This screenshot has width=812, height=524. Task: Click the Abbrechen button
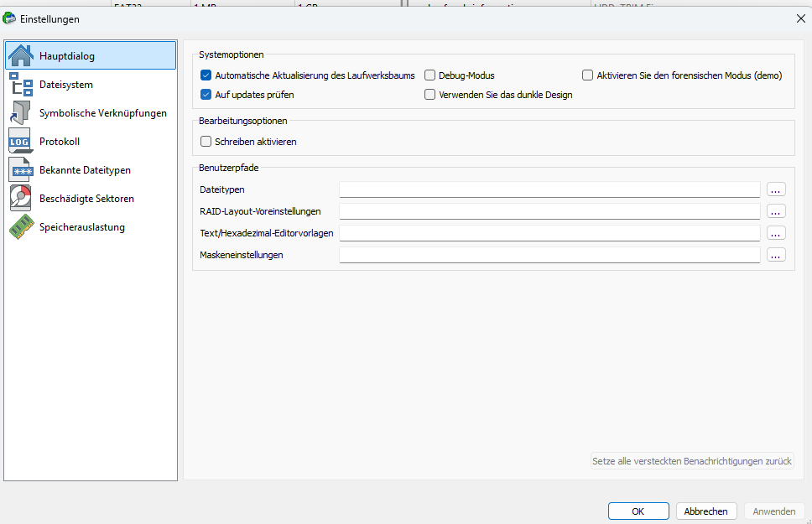(705, 511)
